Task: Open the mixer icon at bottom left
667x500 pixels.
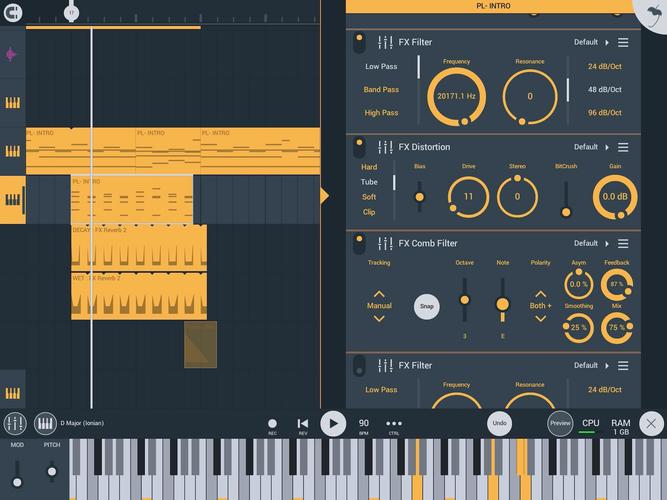Action: click(15, 423)
